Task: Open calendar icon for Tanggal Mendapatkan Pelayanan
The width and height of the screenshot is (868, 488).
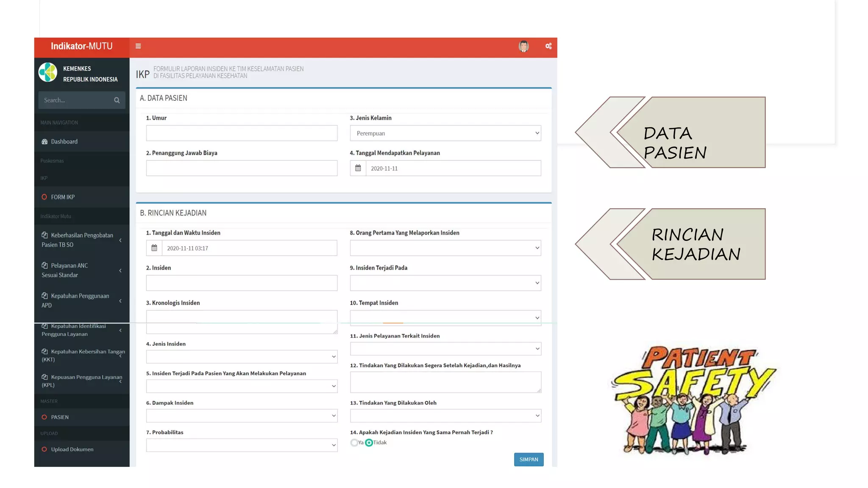Action: coord(358,168)
